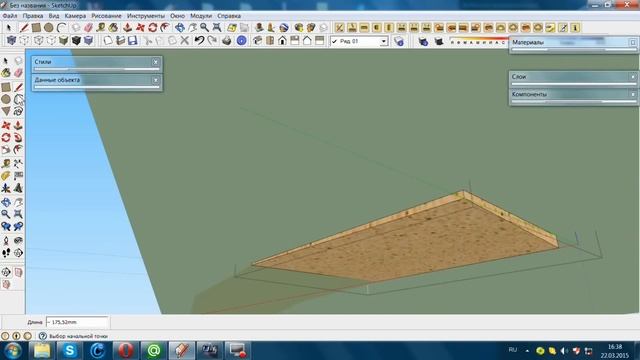640x360 pixels.
Task: Activate the Eraser tool in top toolbar
Action: 89,28
